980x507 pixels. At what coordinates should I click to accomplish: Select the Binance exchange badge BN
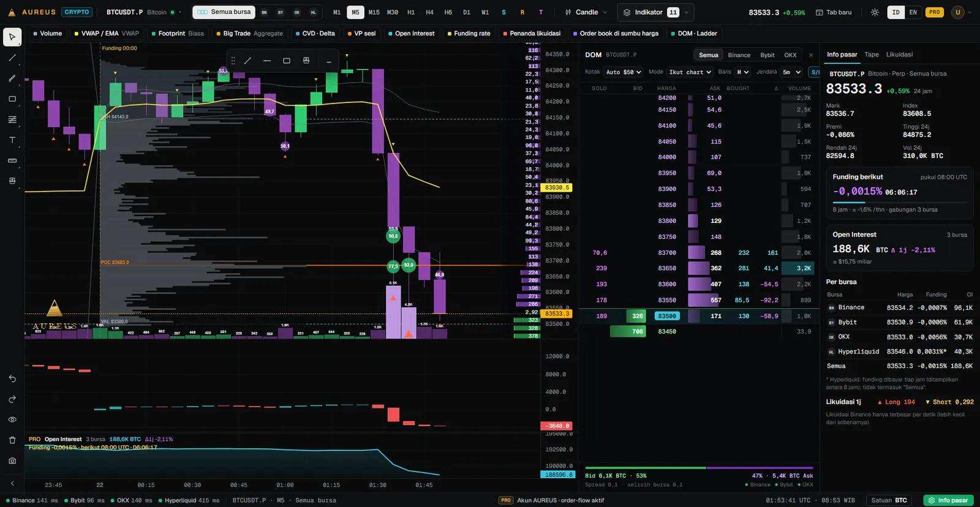point(264,12)
